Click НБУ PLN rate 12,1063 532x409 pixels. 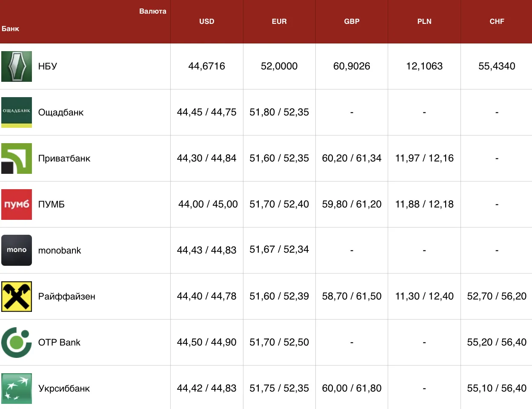click(x=424, y=66)
